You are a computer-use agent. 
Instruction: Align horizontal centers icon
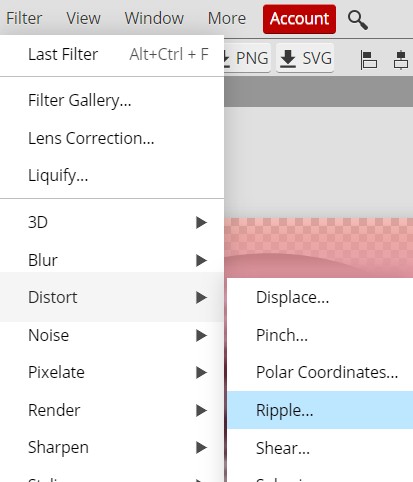[x=401, y=60]
